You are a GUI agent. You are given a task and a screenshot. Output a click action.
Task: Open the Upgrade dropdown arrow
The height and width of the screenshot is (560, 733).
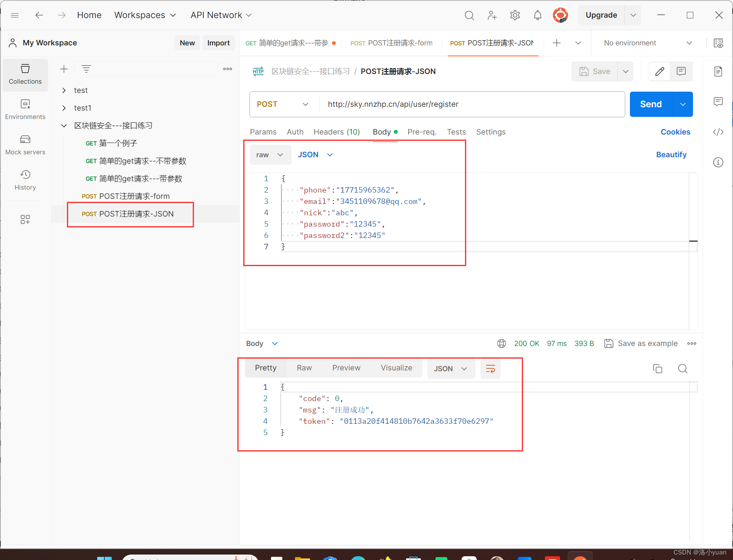633,15
